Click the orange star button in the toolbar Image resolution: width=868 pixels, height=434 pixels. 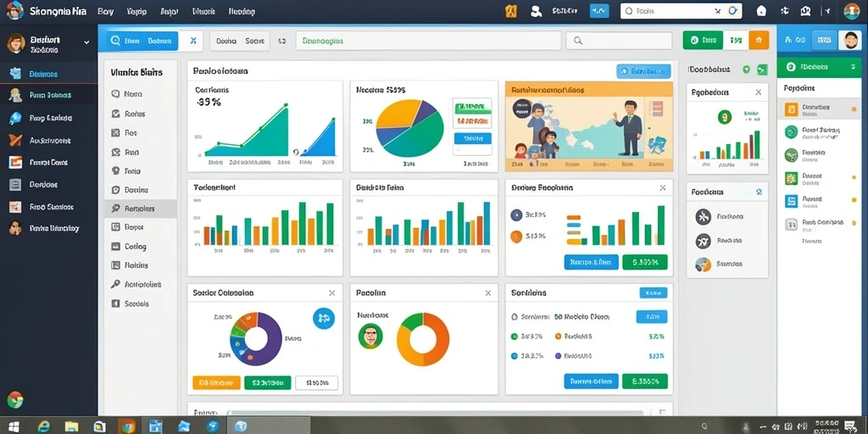click(x=759, y=40)
